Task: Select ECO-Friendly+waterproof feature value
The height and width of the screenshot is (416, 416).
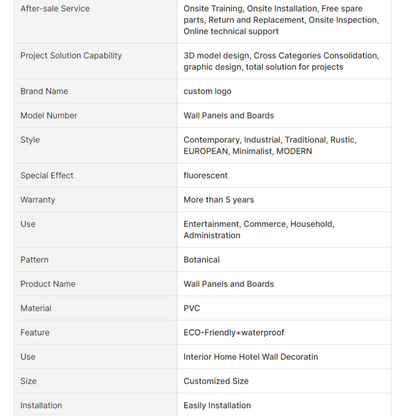Action: (x=234, y=333)
